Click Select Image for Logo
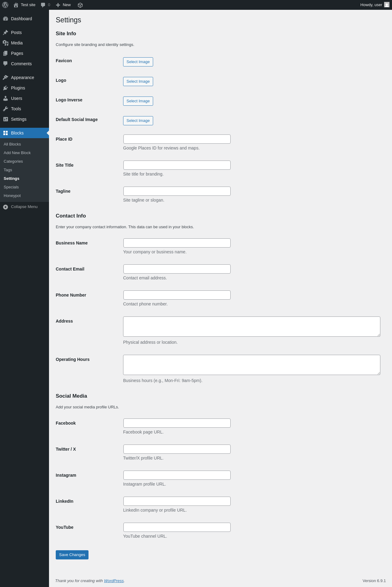The image size is (392, 587). [x=138, y=81]
